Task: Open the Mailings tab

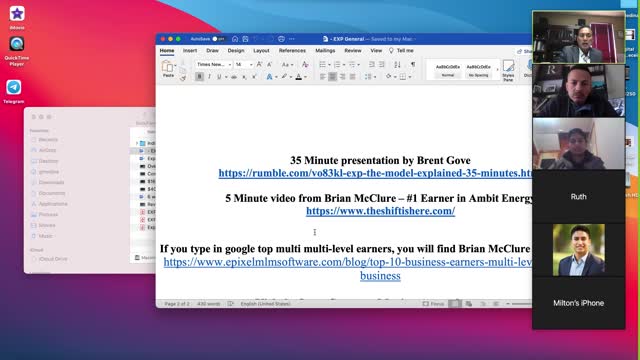Action: tap(325, 51)
